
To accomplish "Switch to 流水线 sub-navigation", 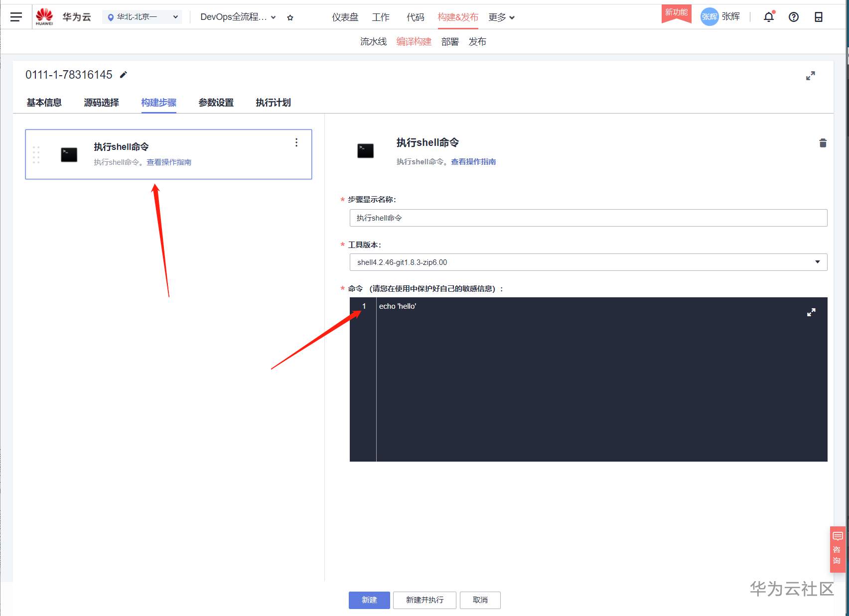I will [x=374, y=42].
